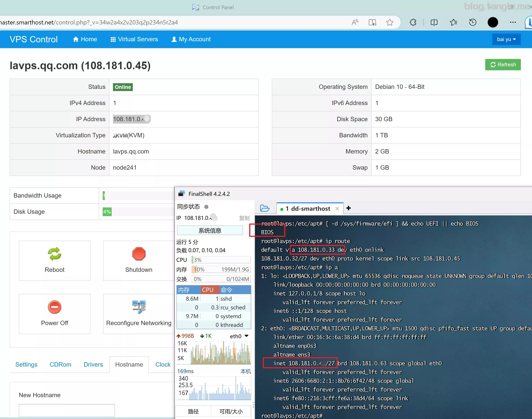Image resolution: width=532 pixels, height=419 pixels.
Task: Select the Hostname tab
Action: point(129,365)
